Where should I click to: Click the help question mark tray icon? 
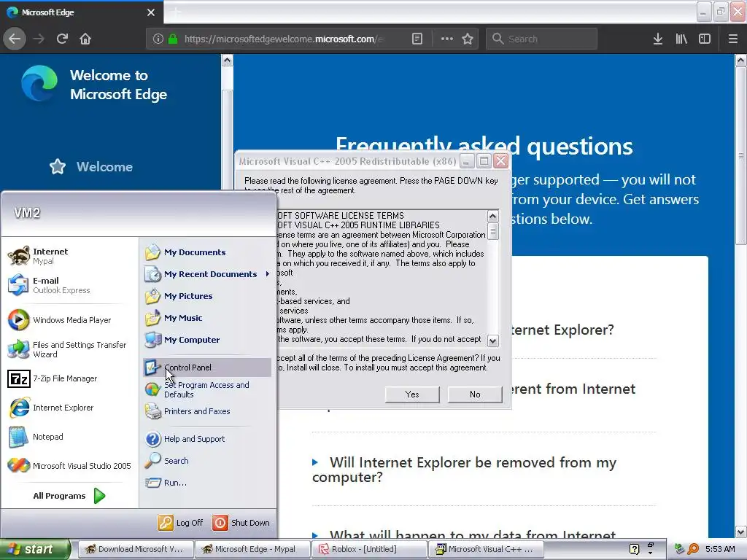(x=634, y=549)
